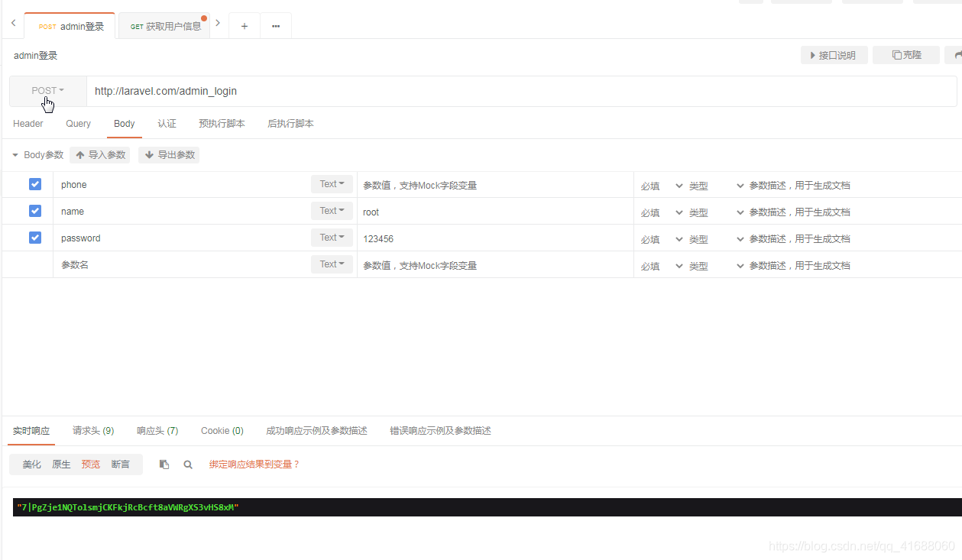Image resolution: width=962 pixels, height=560 pixels.
Task: Click the admin登录 interface title text
Action: [35, 56]
